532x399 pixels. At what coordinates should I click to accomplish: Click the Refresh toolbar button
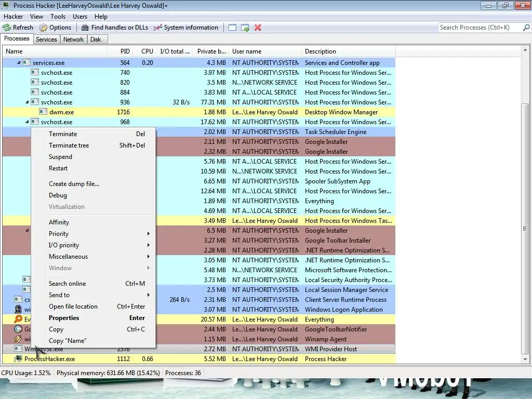[18, 28]
